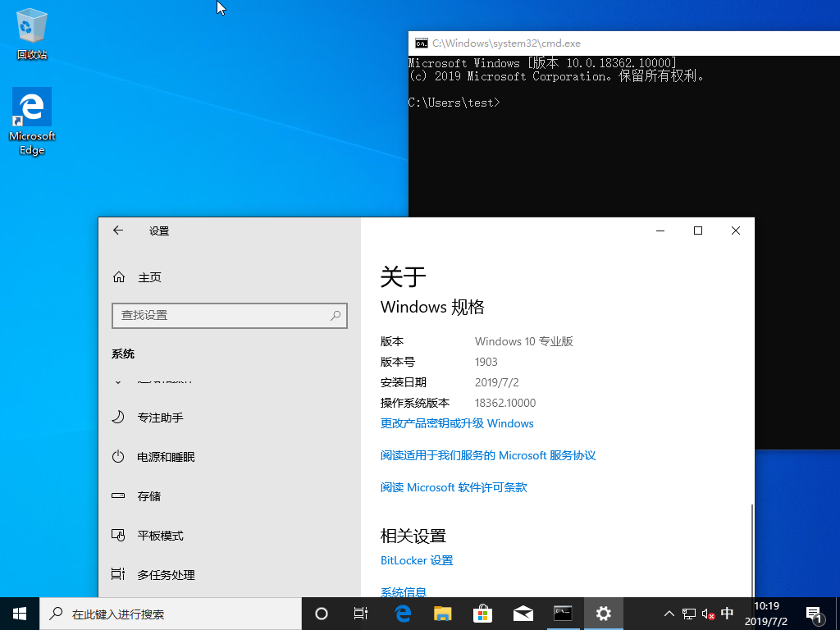This screenshot has width=840, height=630.
Task: Click the taskbar search box
Action: coord(171,614)
